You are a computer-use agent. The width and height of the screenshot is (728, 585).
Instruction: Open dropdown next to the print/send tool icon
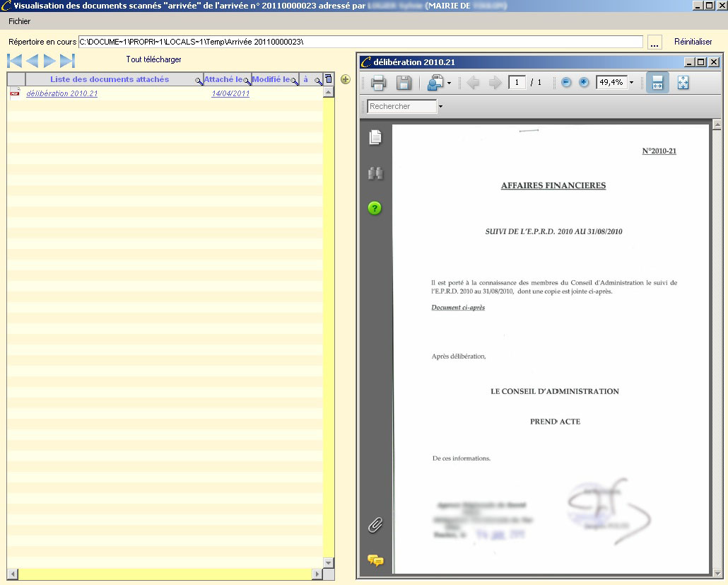(449, 83)
